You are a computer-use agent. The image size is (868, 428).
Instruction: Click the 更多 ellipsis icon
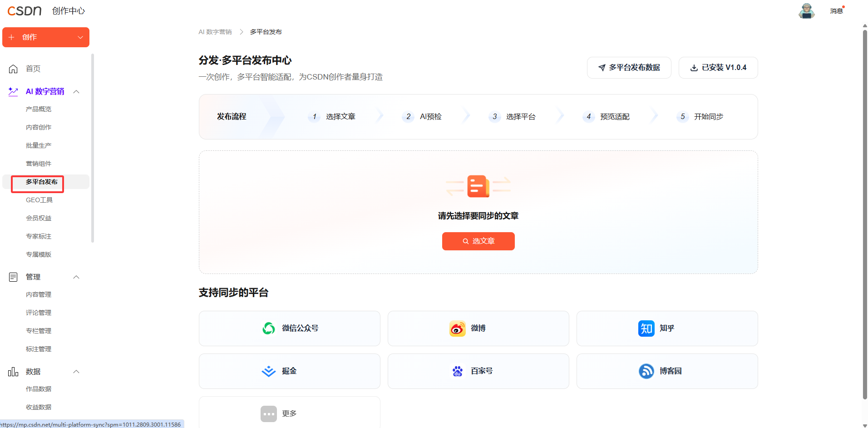point(269,414)
